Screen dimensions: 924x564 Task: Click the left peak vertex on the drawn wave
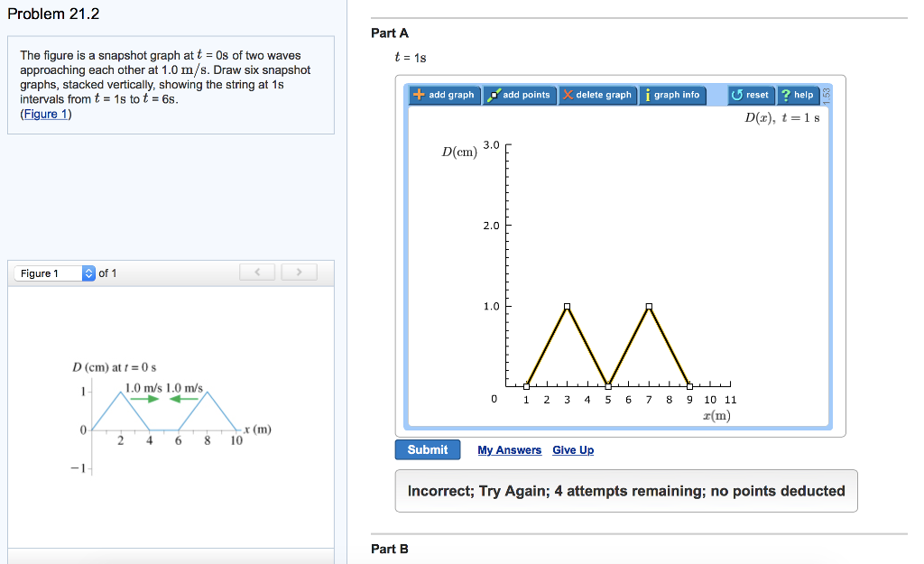566,307
